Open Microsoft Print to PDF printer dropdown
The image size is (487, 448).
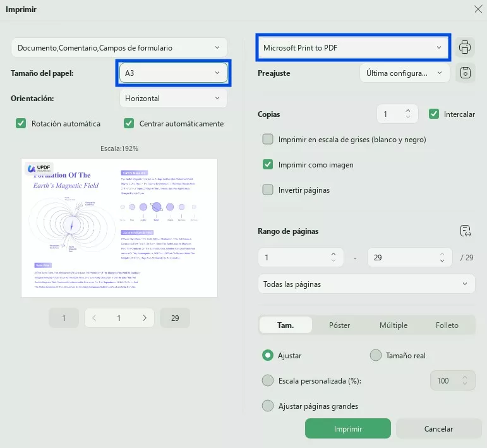pos(353,47)
